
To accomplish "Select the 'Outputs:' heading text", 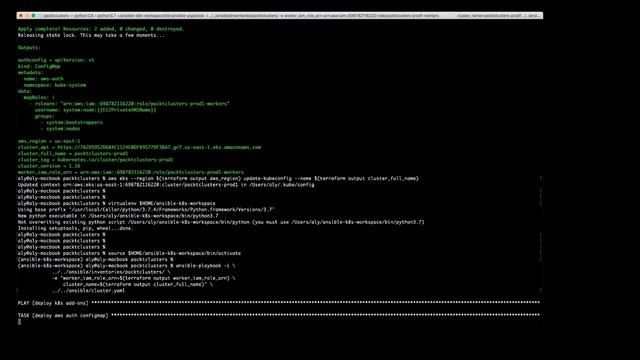I will tap(29, 48).
